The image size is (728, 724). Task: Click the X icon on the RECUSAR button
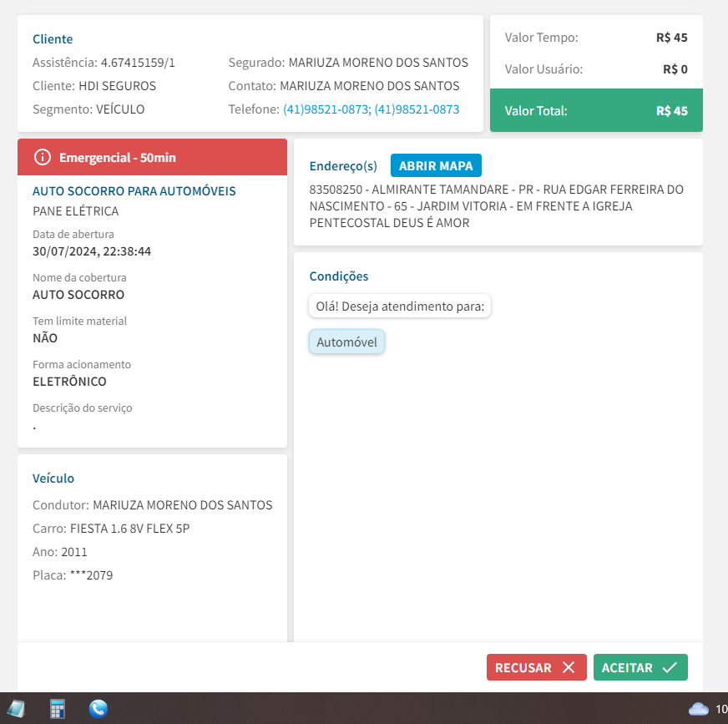tap(569, 667)
